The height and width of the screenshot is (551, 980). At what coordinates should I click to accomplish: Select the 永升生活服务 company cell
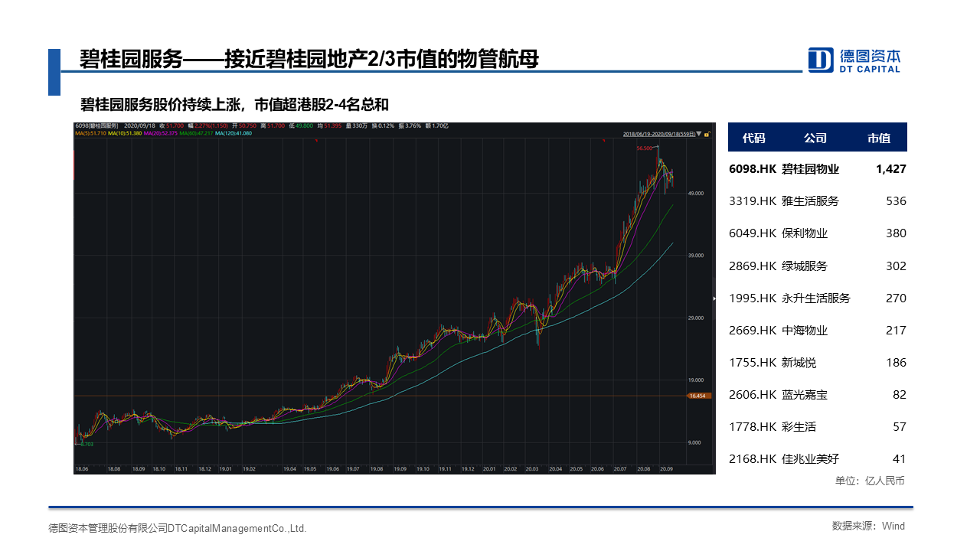[816, 298]
